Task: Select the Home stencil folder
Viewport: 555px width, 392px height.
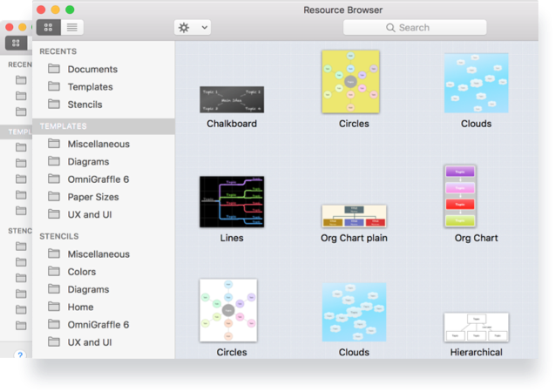Action: pos(104,308)
